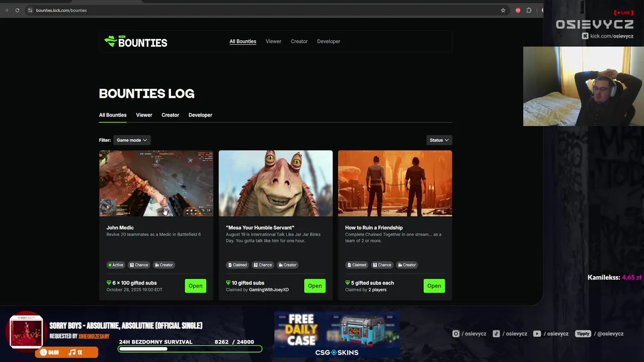Click the Jar Jar Binks bounty thumbnail
This screenshot has height=362, width=644.
pos(275,184)
